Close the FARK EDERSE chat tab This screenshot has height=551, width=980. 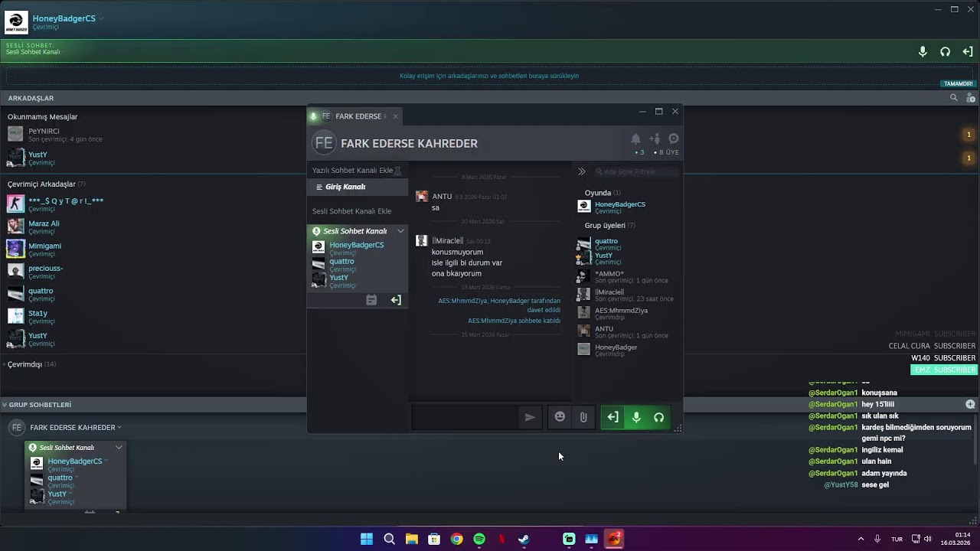tap(395, 116)
